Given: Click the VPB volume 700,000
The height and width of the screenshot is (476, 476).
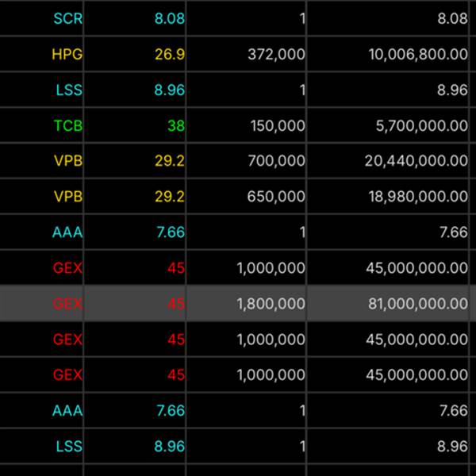Looking at the screenshot, I should tap(277, 160).
